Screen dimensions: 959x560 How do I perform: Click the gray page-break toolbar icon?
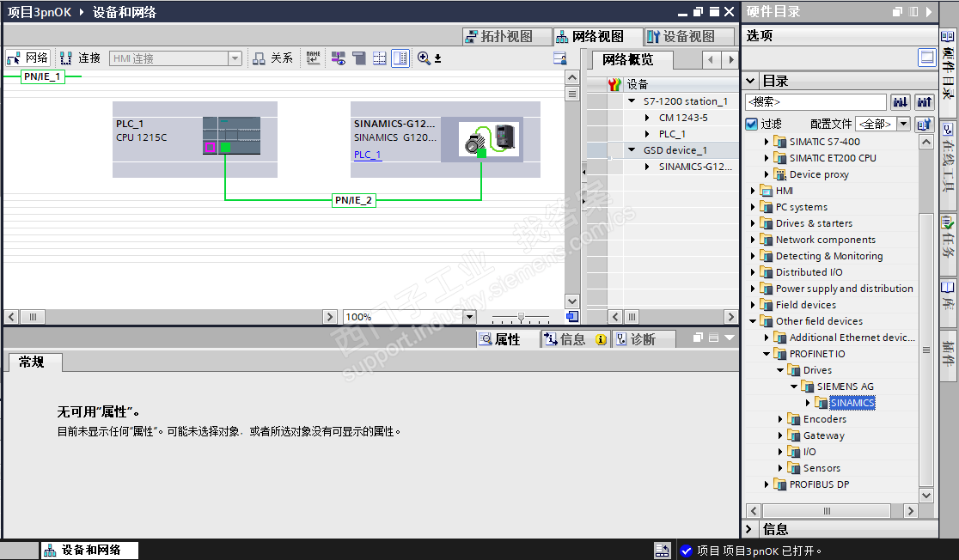(359, 58)
